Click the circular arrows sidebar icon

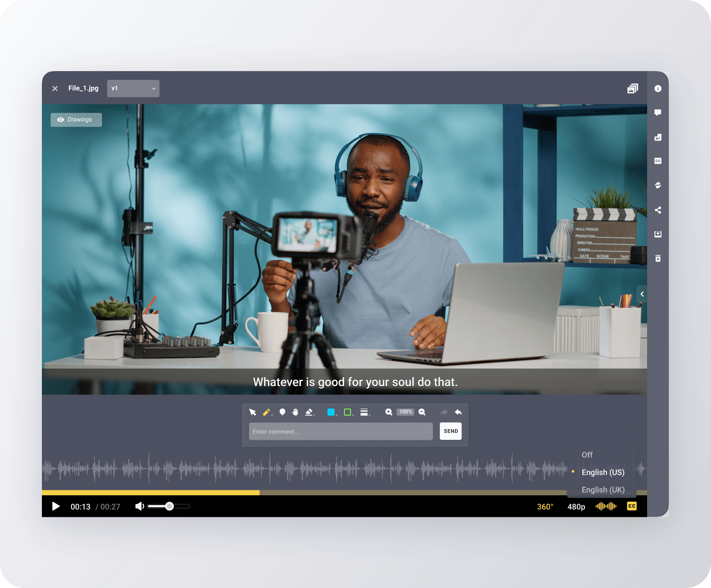658,185
